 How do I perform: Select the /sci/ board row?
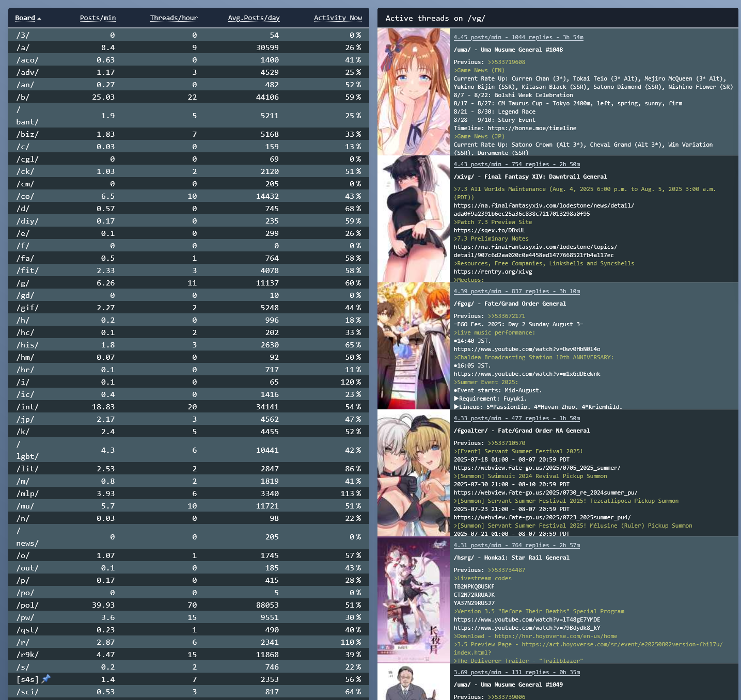188,692
